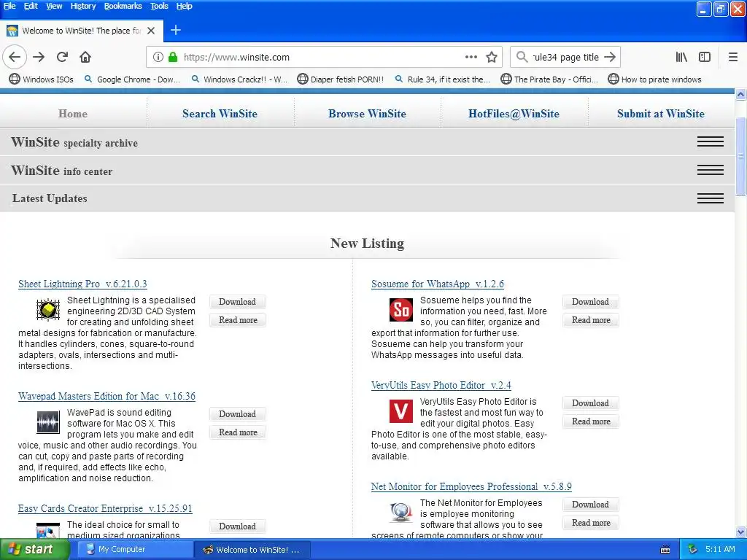Screen dimensions: 747x560
Task: Toggle the sidebar view icon
Action: (x=705, y=57)
